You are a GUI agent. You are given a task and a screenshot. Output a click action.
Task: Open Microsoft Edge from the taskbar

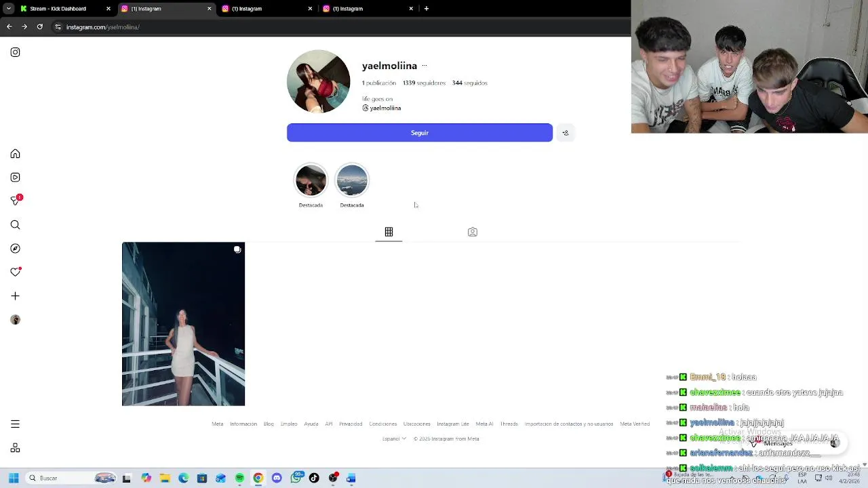click(x=183, y=478)
